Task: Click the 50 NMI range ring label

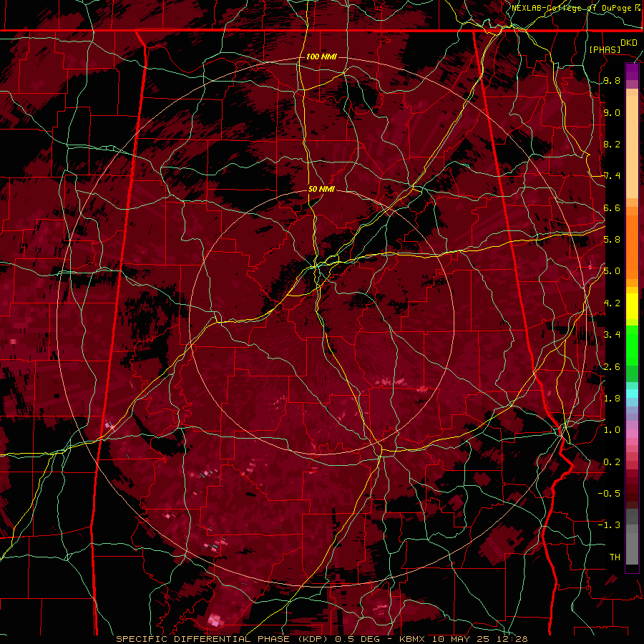Action: [321, 189]
